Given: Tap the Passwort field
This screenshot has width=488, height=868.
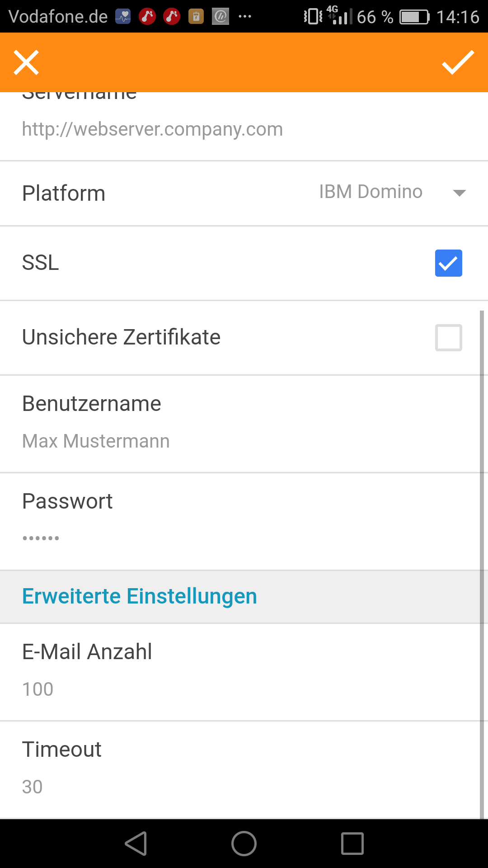Looking at the screenshot, I should (41, 538).
